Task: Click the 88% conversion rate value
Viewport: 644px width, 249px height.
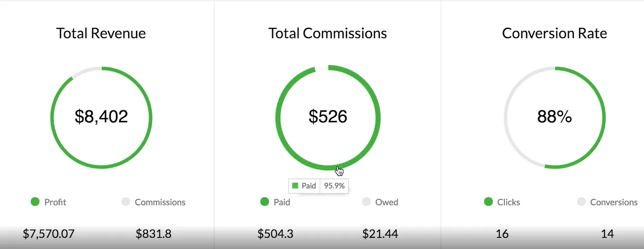Action: 554,117
